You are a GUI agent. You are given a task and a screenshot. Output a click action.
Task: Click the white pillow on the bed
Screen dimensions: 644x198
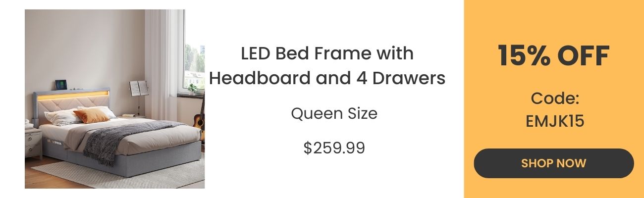62,117
